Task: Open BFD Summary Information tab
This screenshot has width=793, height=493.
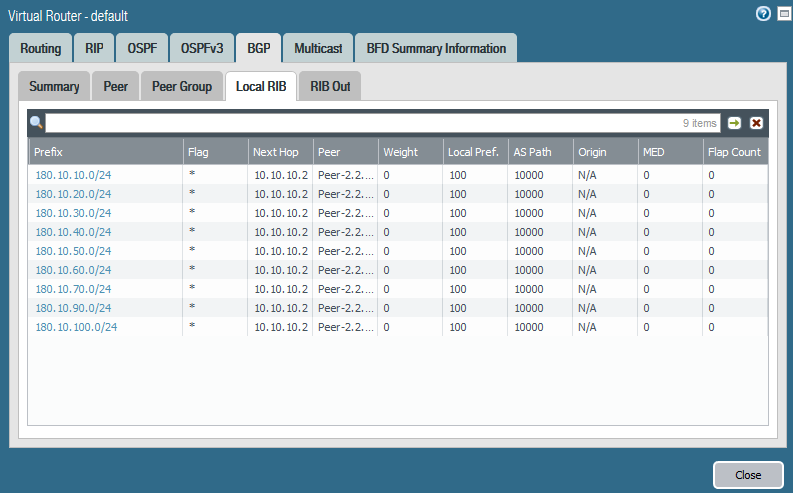Action: (436, 48)
